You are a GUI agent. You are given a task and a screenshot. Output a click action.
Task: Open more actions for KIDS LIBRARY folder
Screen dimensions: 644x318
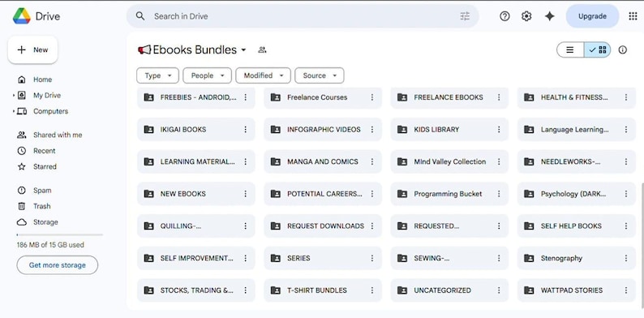click(x=499, y=130)
